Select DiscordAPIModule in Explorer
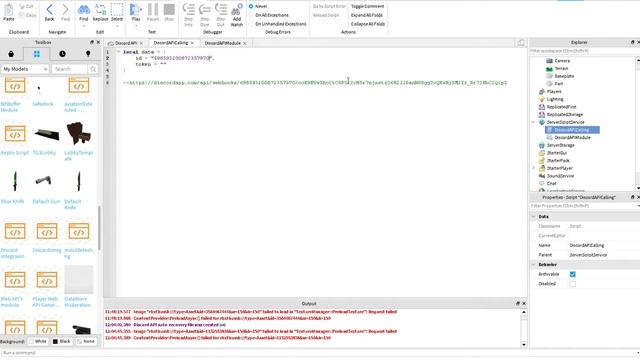The image size is (640, 360). [x=572, y=138]
